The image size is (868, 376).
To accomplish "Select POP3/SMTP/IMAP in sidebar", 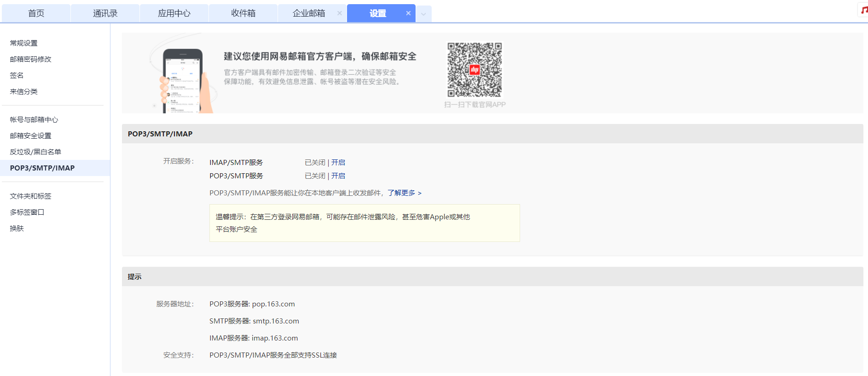I will tap(55, 168).
